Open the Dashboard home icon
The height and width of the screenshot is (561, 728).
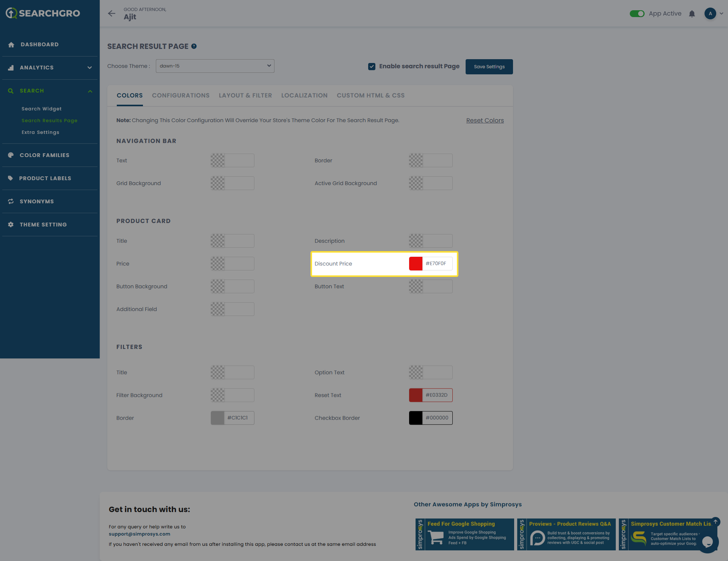pos(11,45)
